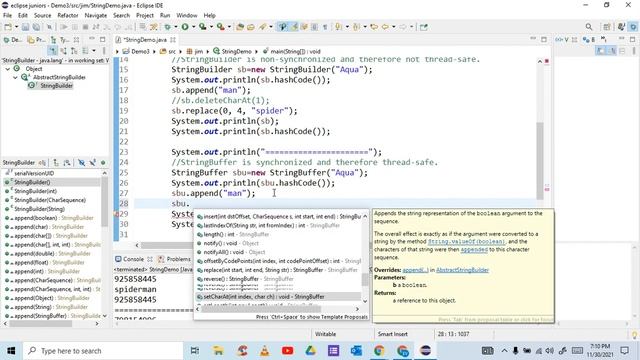Click the Back navigation arrow icon

click(x=385, y=27)
